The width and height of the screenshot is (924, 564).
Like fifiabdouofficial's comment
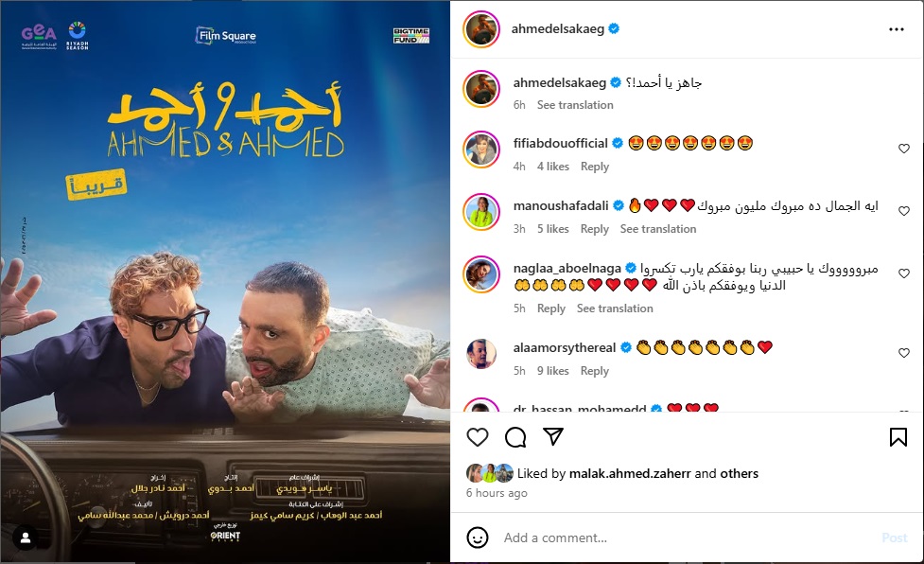(x=904, y=149)
